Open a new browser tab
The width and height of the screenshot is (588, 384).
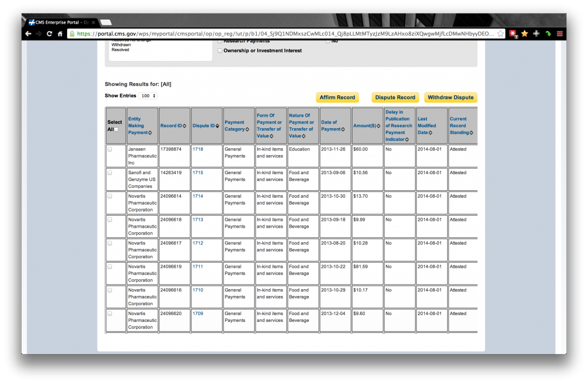click(106, 22)
